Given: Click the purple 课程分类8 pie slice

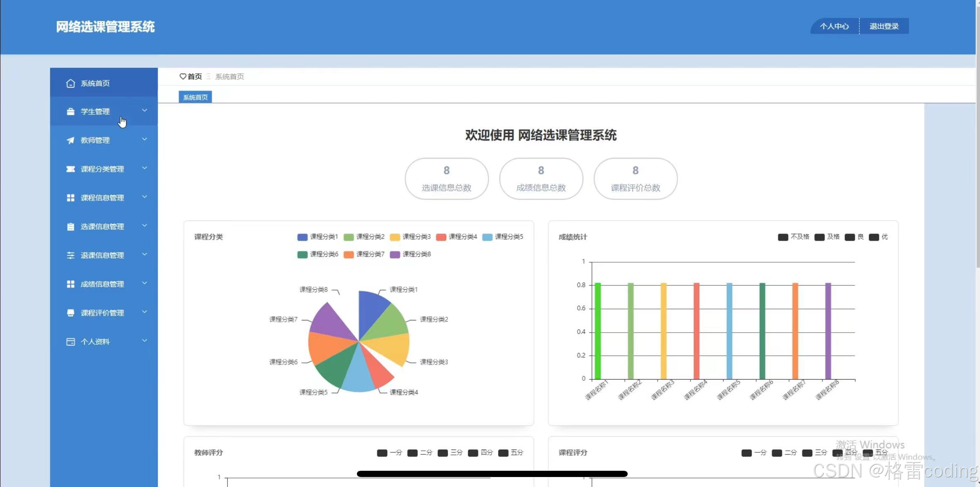Looking at the screenshot, I should (331, 323).
